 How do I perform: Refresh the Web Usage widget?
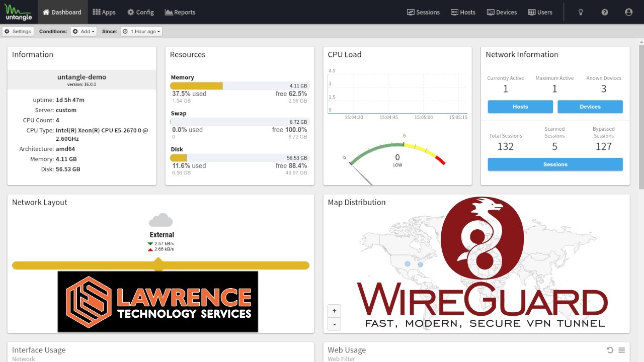[610, 350]
